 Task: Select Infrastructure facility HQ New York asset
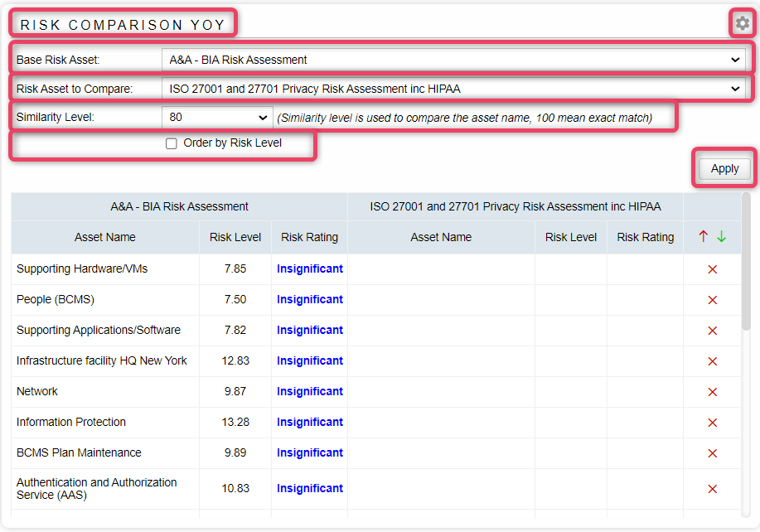click(102, 360)
